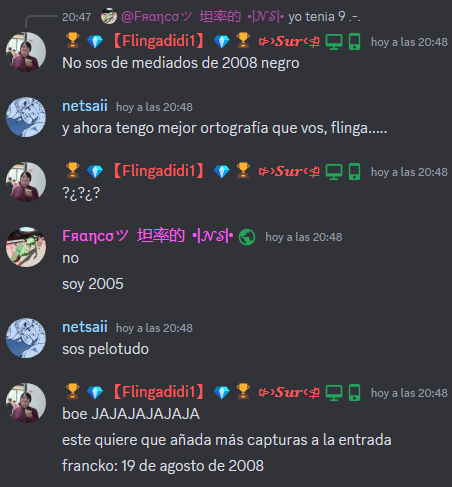Click the trophy icon before Flingadidi1 in the last message
Screen dimensions: 452x487
72,392
